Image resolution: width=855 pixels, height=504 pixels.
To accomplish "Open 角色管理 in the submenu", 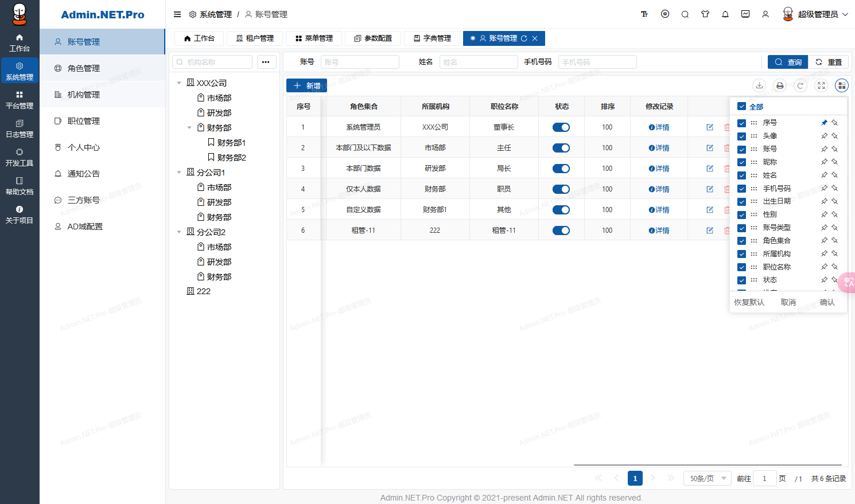I will pos(103,68).
